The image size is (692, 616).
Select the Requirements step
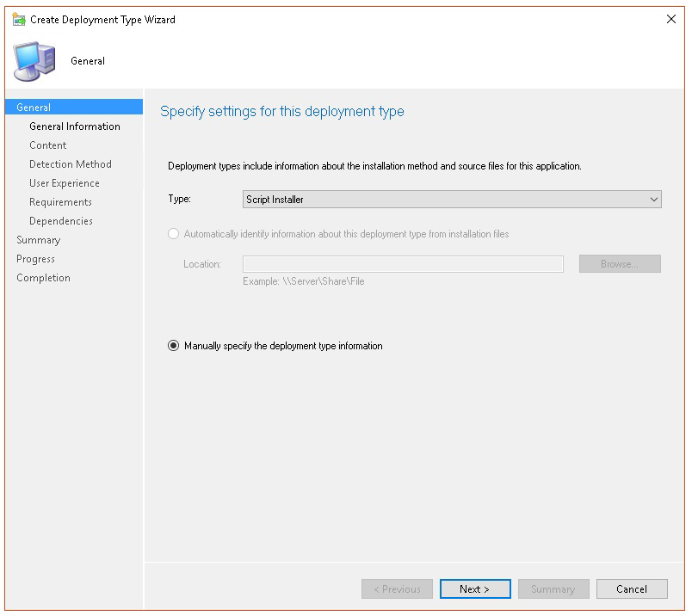click(60, 202)
